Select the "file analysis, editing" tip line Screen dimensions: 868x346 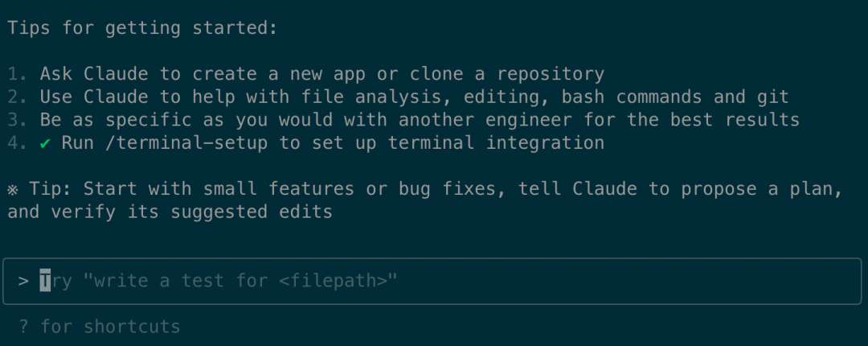[414, 97]
